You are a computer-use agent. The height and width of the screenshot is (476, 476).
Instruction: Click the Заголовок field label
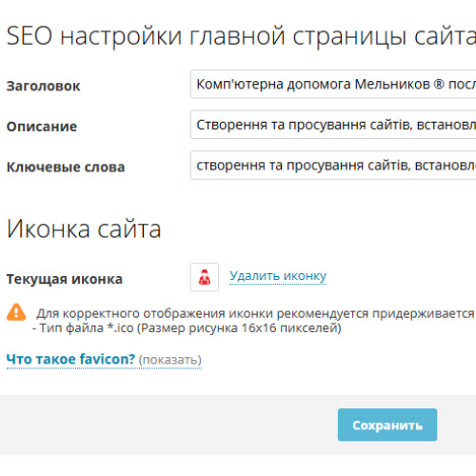pyautogui.click(x=43, y=86)
